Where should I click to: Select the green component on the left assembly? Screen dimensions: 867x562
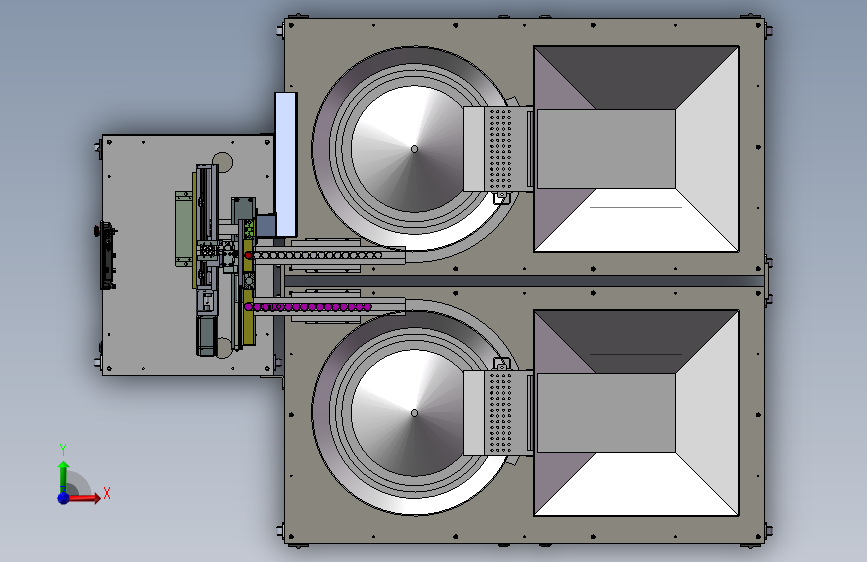tap(184, 229)
